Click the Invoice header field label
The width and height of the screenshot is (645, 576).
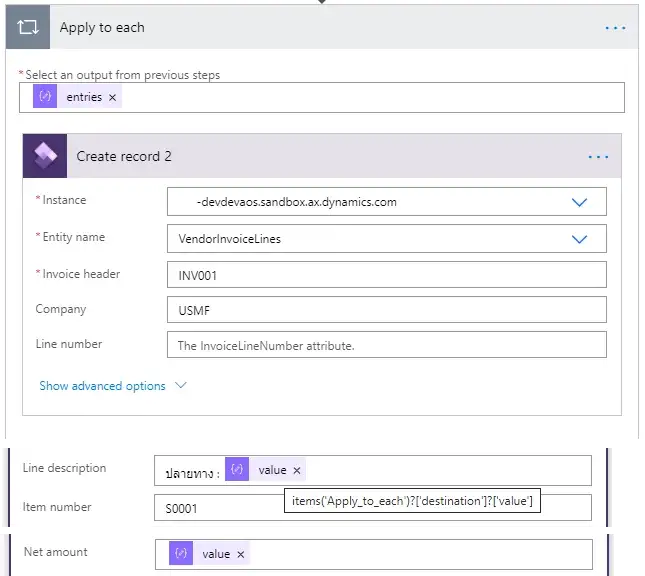point(81,274)
